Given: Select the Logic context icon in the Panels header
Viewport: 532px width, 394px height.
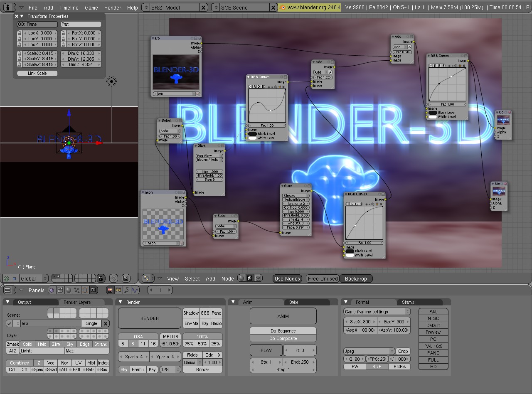Looking at the screenshot, I should 52,290.
